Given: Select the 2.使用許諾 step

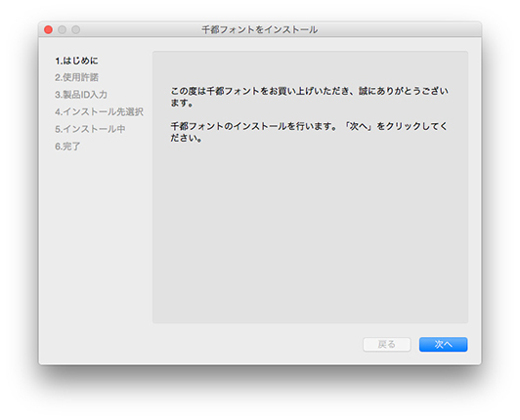Looking at the screenshot, I should (76, 77).
